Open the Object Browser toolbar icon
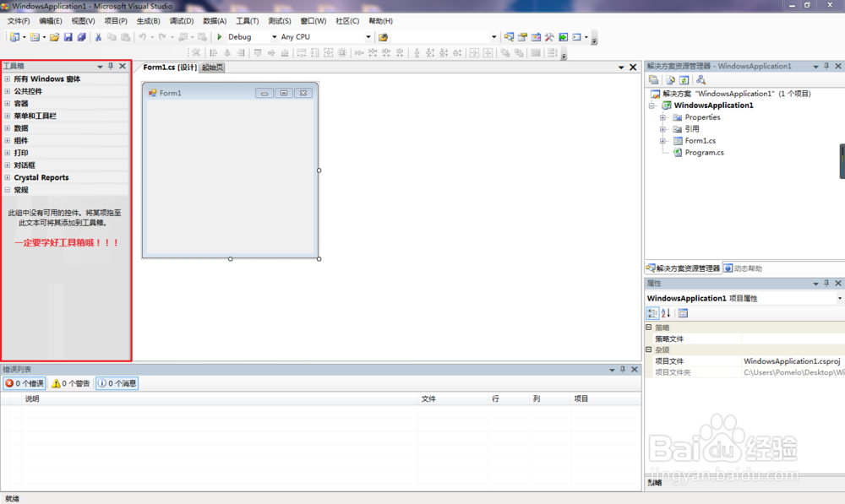Viewport: 845px width, 504px height. pos(536,37)
